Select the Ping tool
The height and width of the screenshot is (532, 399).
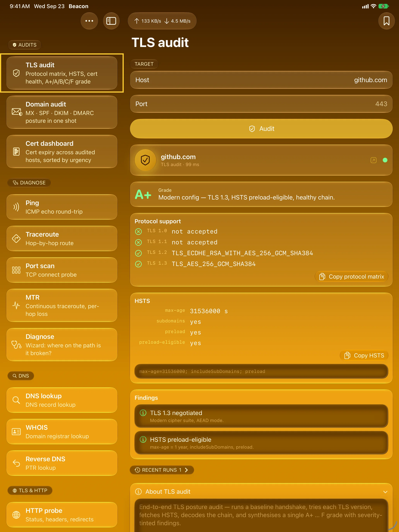pos(62,207)
